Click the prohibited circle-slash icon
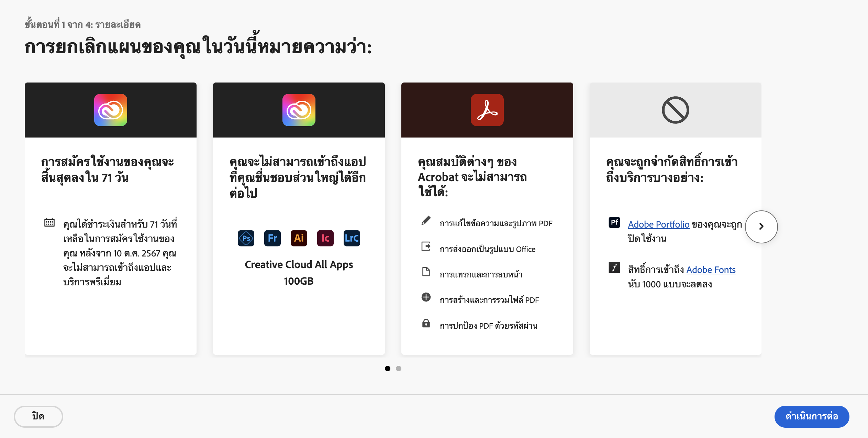Viewport: 868px width, 438px height. 676,110
